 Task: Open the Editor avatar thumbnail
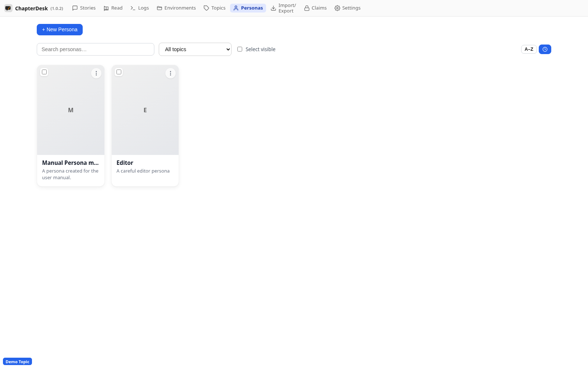coord(145,110)
